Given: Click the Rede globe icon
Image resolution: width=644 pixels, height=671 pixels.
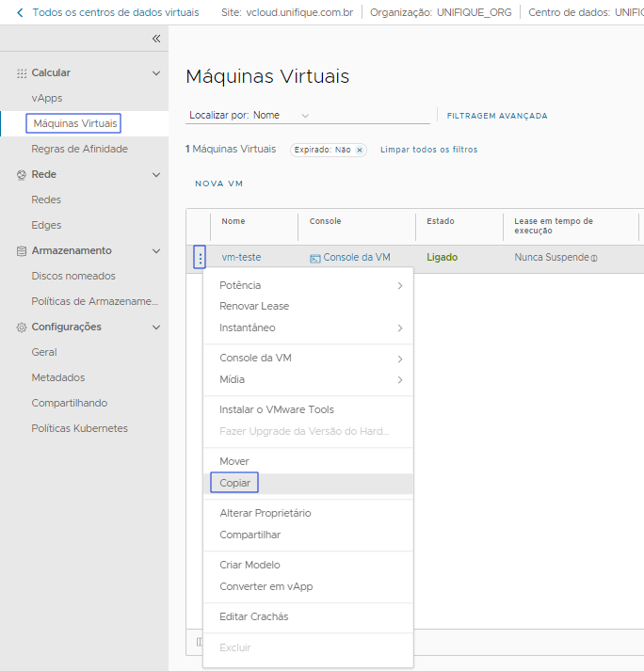Looking at the screenshot, I should coord(22,175).
